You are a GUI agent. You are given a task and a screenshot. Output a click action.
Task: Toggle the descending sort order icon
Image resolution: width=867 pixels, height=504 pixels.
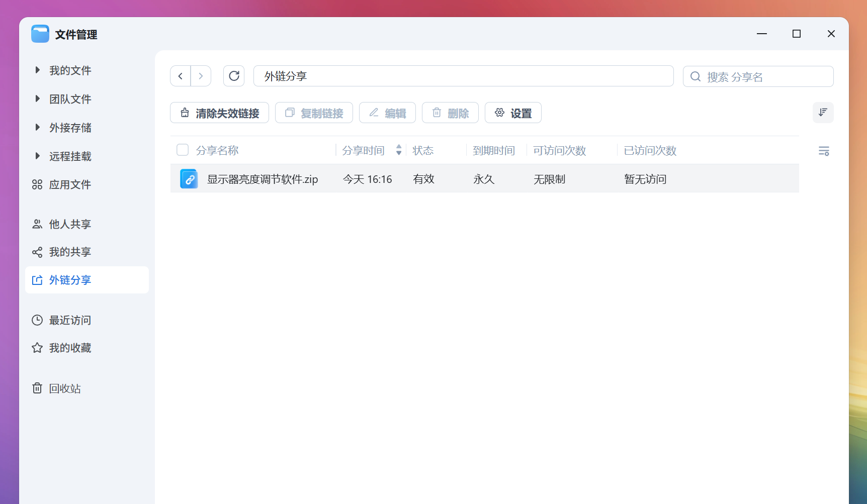(x=823, y=113)
